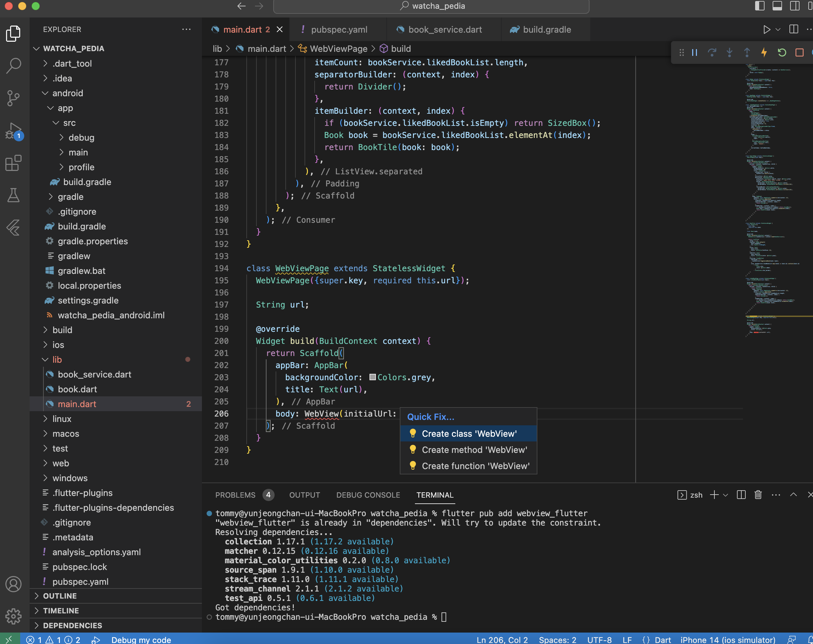Toggle the secondary sidebar layout button
The width and height of the screenshot is (813, 644).
[795, 6]
